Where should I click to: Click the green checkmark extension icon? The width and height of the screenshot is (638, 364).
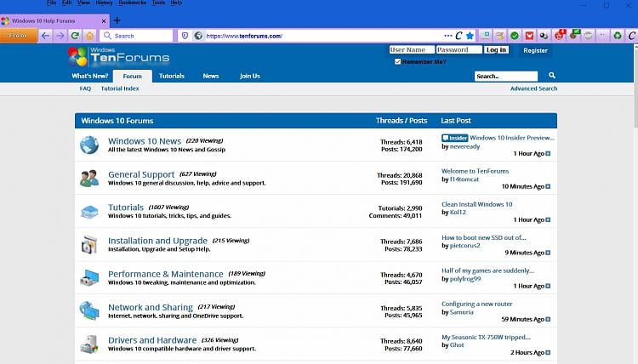[x=515, y=36]
